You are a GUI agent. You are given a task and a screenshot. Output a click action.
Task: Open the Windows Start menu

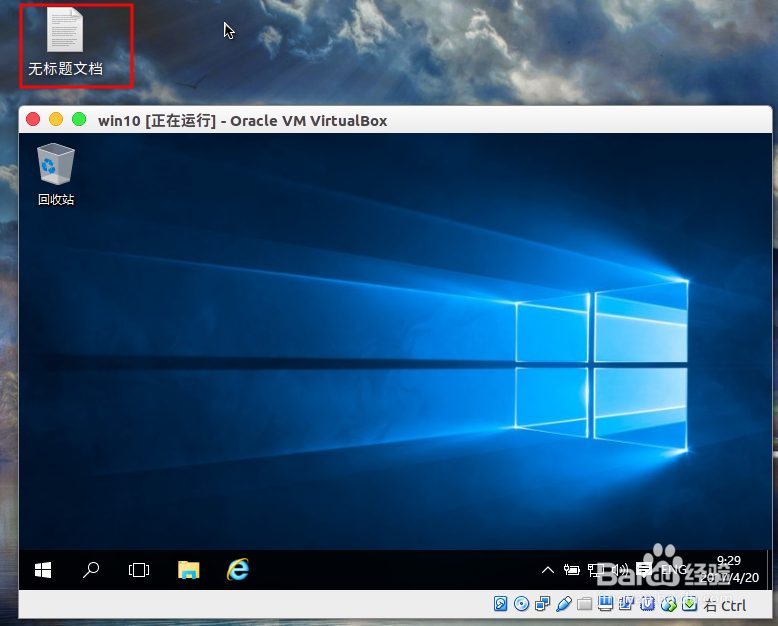click(x=43, y=570)
